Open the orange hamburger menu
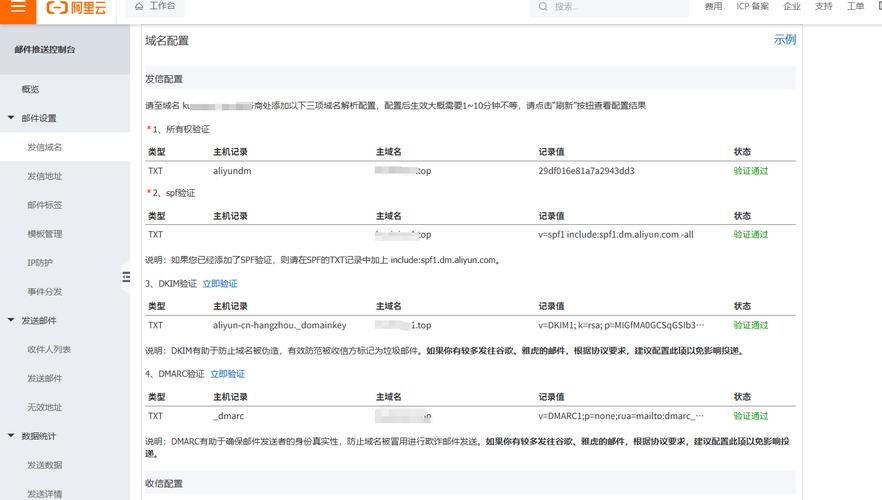The width and height of the screenshot is (882, 500). click(x=18, y=8)
